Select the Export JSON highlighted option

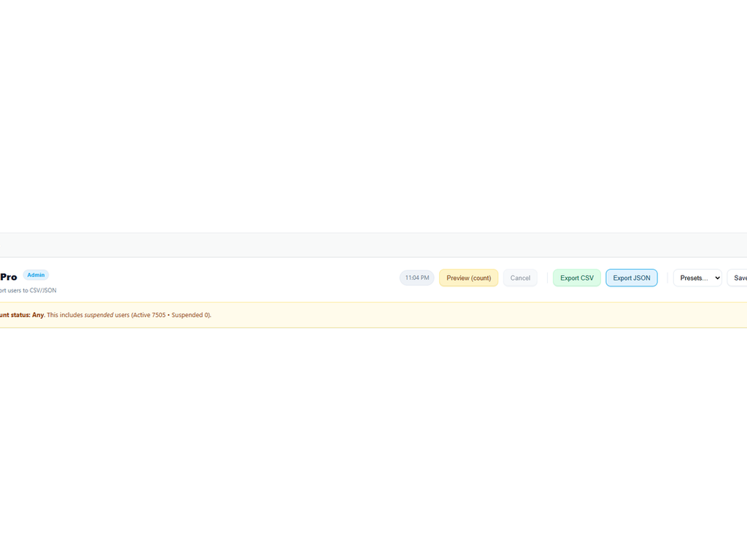(632, 278)
